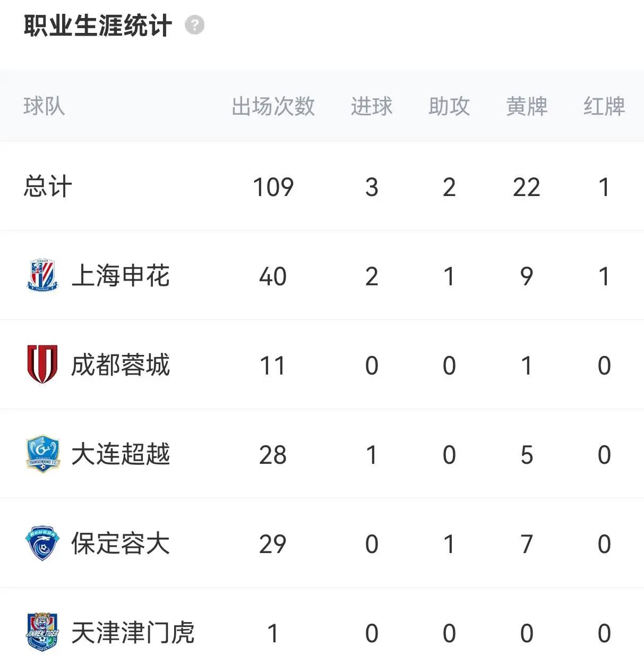Click the Baoding Rongda team logo
Image resolution: width=644 pixels, height=671 pixels.
[x=42, y=543]
